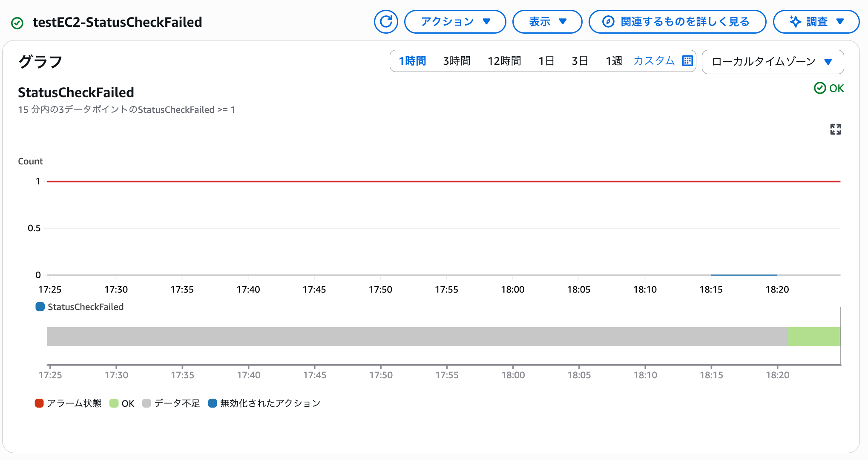This screenshot has width=868, height=460.
Task: Select the 3時間 time range
Action: coord(457,61)
